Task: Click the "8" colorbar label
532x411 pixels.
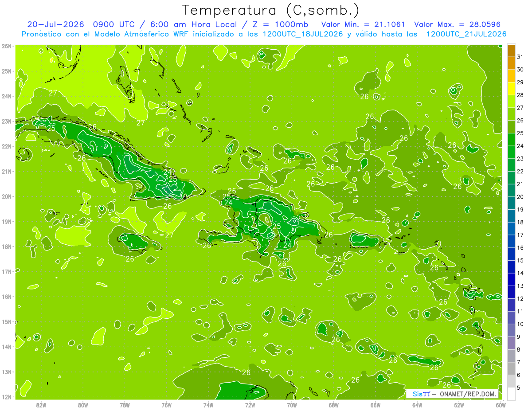Action: pyautogui.click(x=519, y=349)
